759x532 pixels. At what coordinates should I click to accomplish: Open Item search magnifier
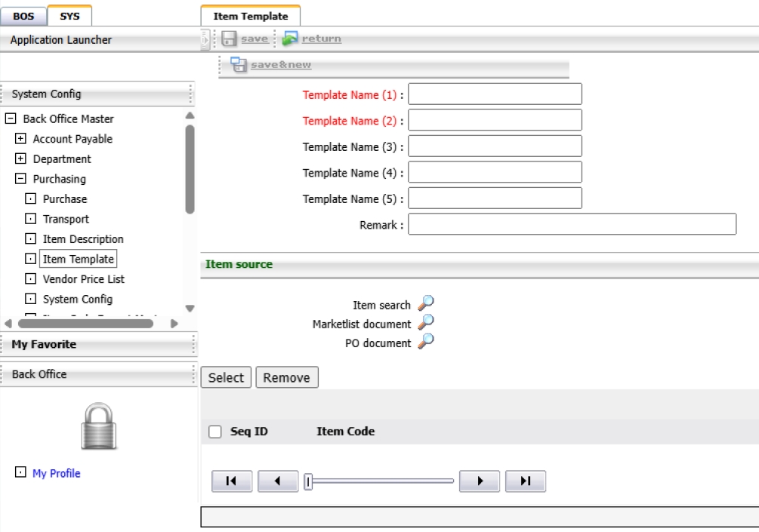[x=426, y=304]
